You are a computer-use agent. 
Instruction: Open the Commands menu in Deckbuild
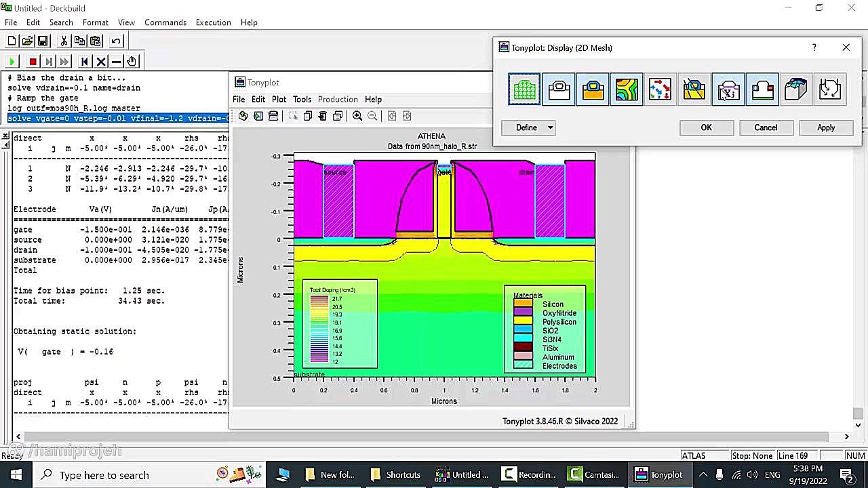pyautogui.click(x=165, y=22)
